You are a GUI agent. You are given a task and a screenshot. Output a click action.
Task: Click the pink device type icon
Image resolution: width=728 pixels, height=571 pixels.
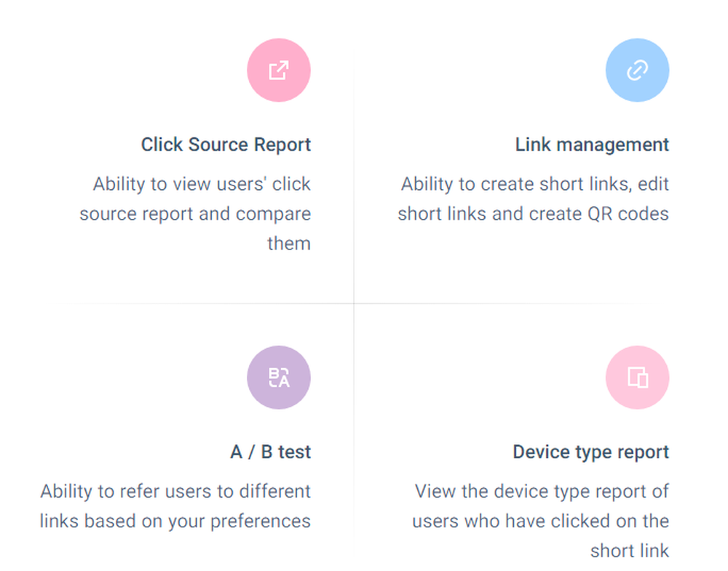pos(637,377)
